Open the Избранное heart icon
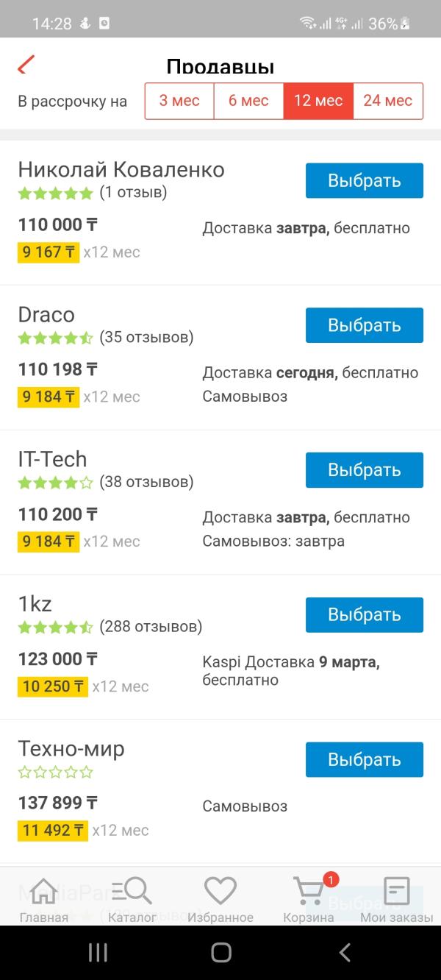 click(x=220, y=891)
